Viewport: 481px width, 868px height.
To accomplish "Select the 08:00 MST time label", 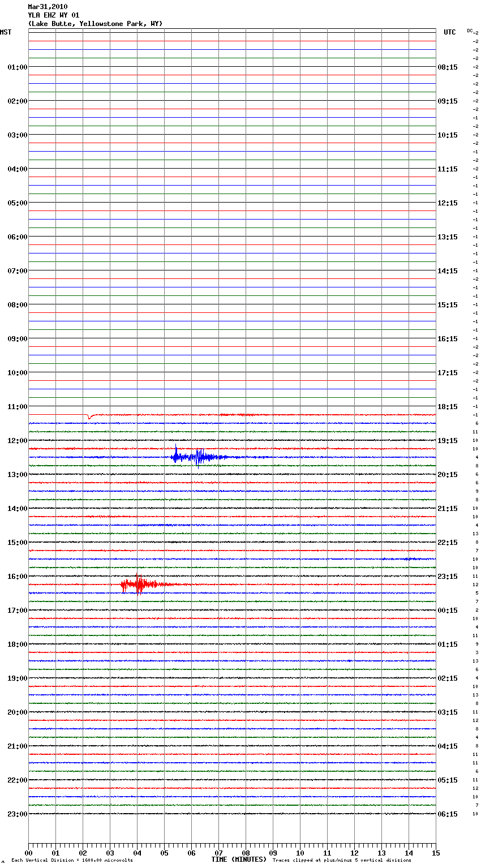I will tap(18, 304).
